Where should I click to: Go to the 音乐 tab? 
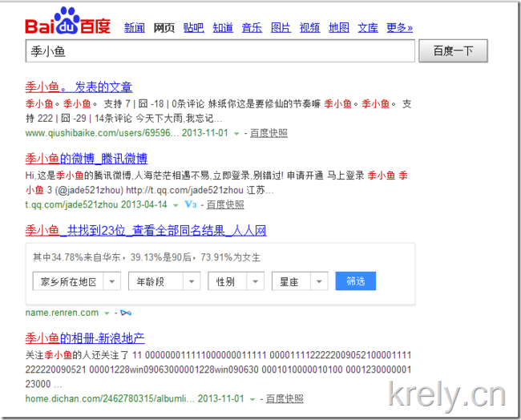(x=252, y=27)
